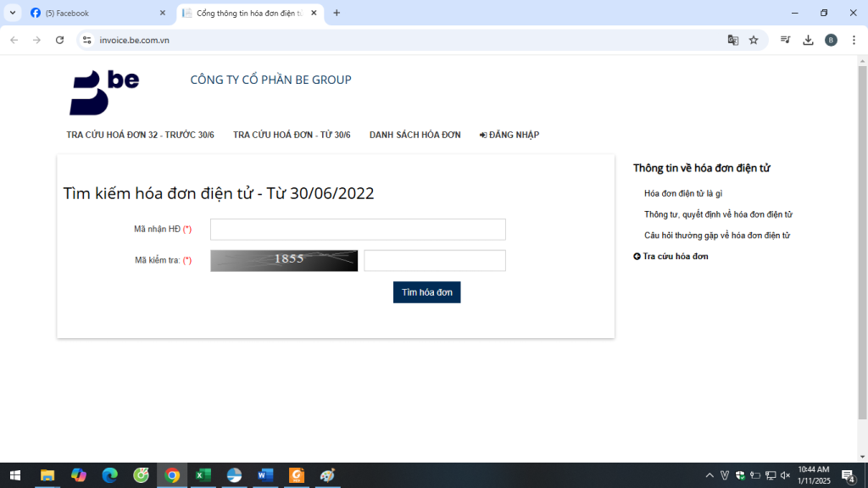
Task: Open Thông tư, quyết định về hóa đơn link
Action: [x=718, y=214]
